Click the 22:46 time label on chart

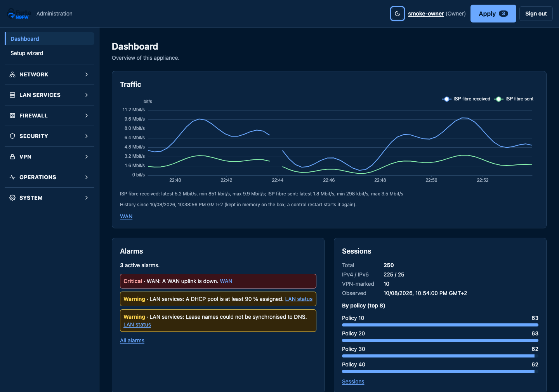(329, 180)
